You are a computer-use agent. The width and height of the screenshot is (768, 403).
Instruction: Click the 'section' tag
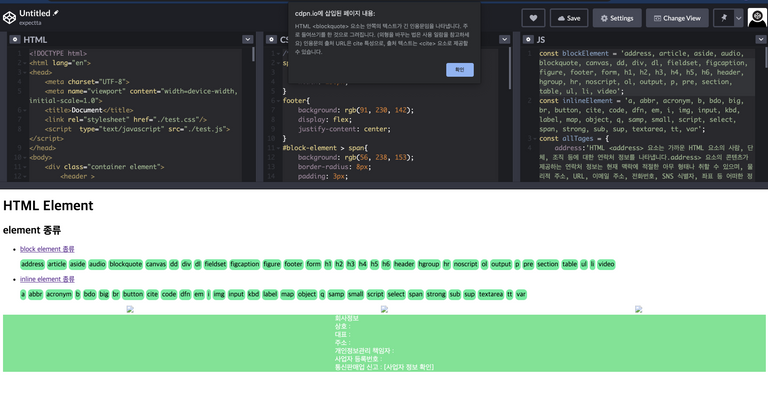click(547, 264)
